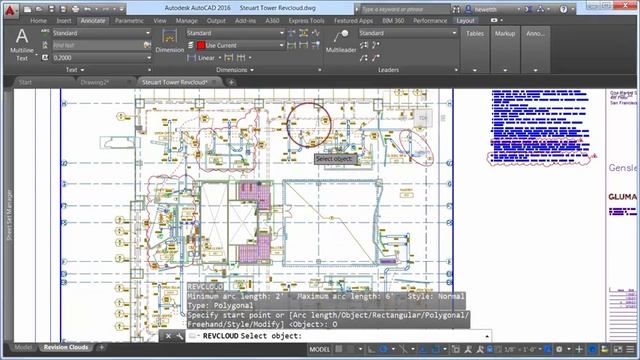
Task: Click the red Use Current color swatch
Action: pos(201,45)
